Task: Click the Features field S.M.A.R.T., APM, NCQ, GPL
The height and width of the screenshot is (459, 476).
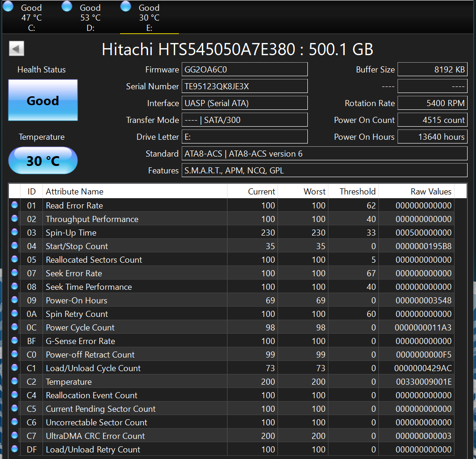Action: point(324,171)
